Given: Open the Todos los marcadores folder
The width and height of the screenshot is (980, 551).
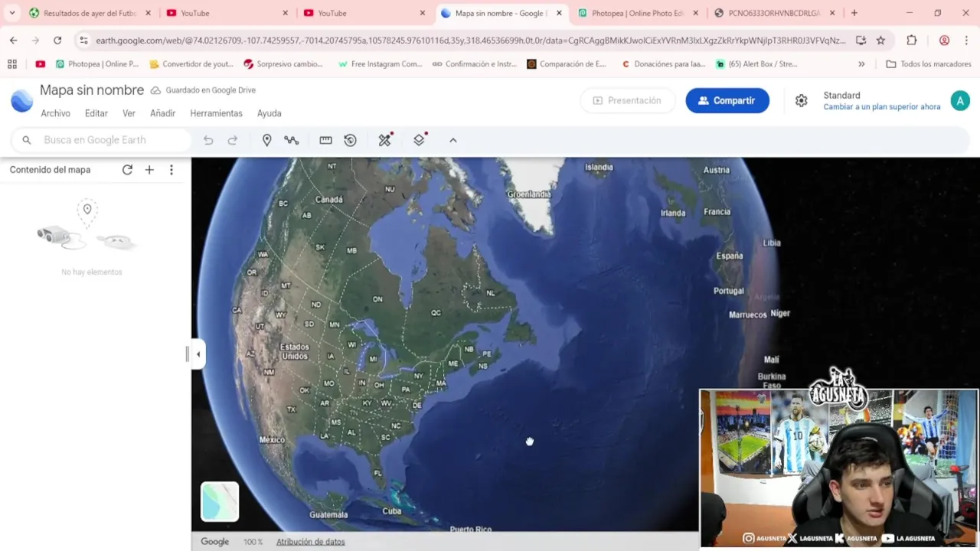Looking at the screenshot, I should pos(929,64).
